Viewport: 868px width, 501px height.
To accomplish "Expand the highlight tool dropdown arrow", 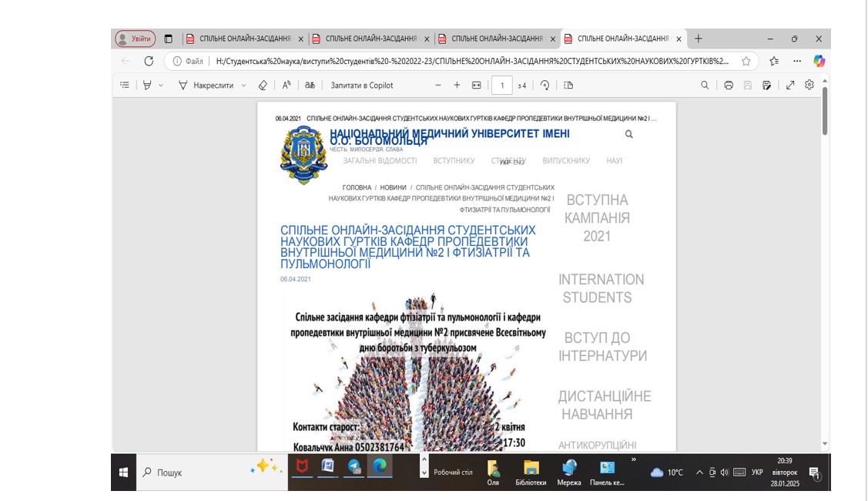I will (161, 86).
